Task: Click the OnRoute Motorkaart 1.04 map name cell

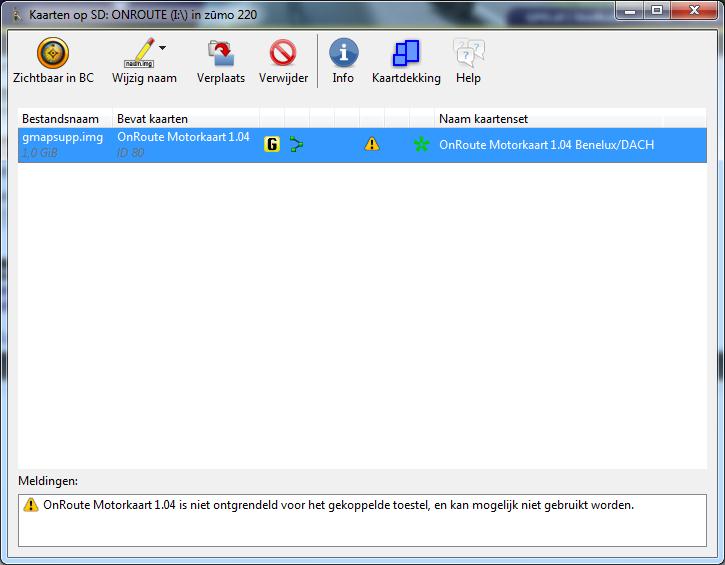Action: [183, 137]
